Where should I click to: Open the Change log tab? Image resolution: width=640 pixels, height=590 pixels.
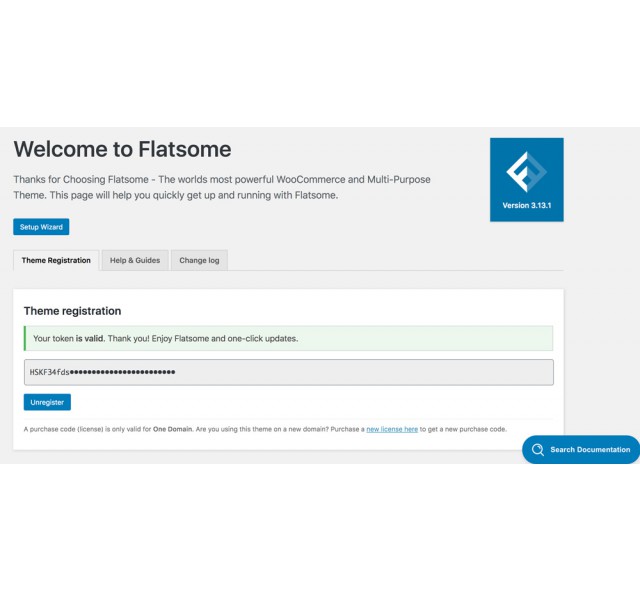tap(199, 260)
